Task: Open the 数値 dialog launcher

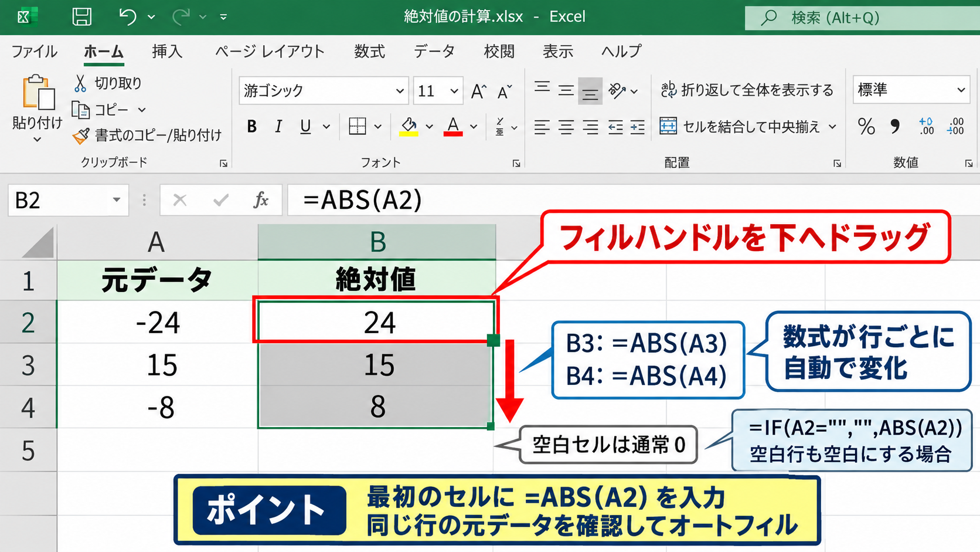Action: click(969, 164)
